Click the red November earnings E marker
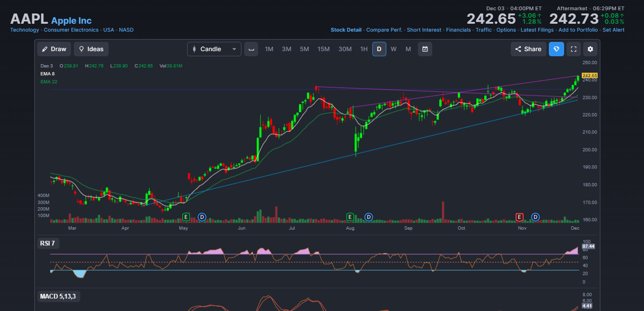The width and height of the screenshot is (644, 311). (x=520, y=217)
